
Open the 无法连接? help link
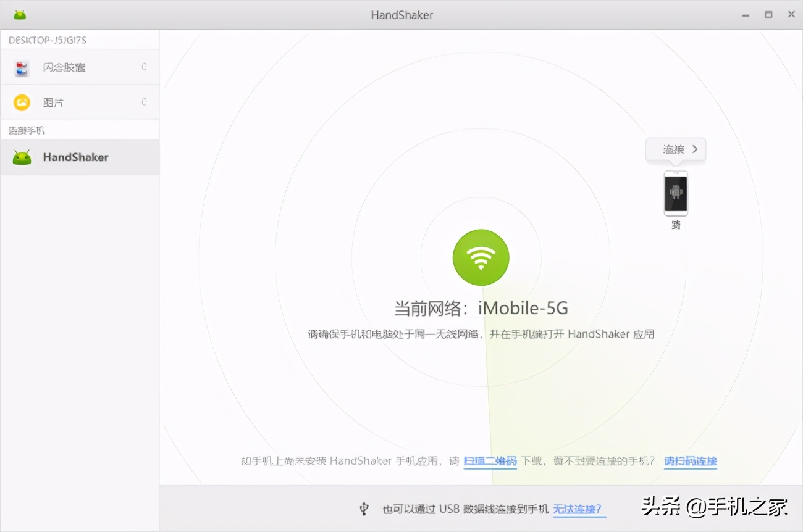coord(579,509)
